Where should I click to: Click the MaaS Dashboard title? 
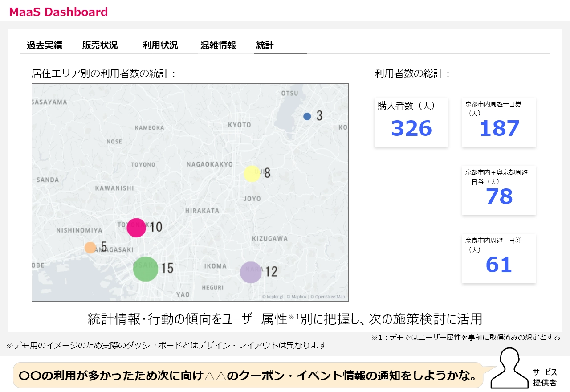tap(58, 12)
